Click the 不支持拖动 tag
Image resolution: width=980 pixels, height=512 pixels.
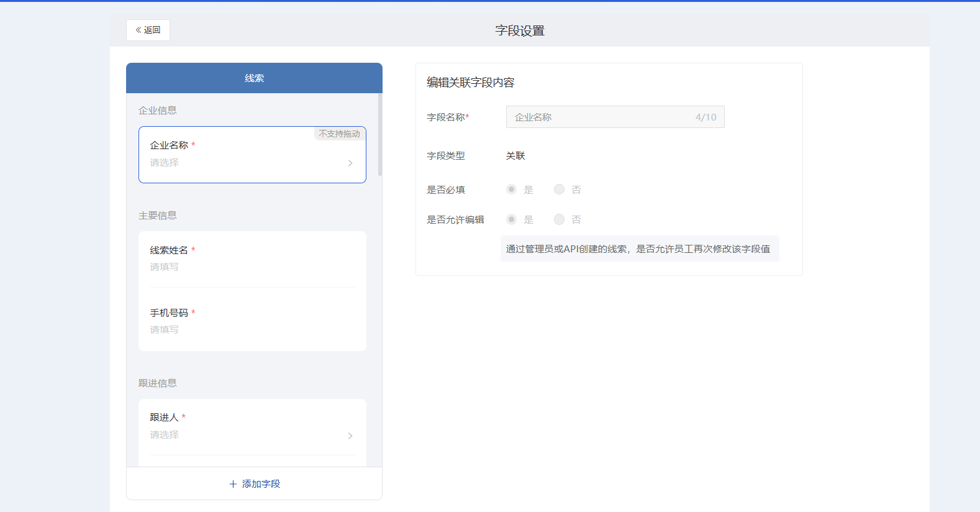340,134
